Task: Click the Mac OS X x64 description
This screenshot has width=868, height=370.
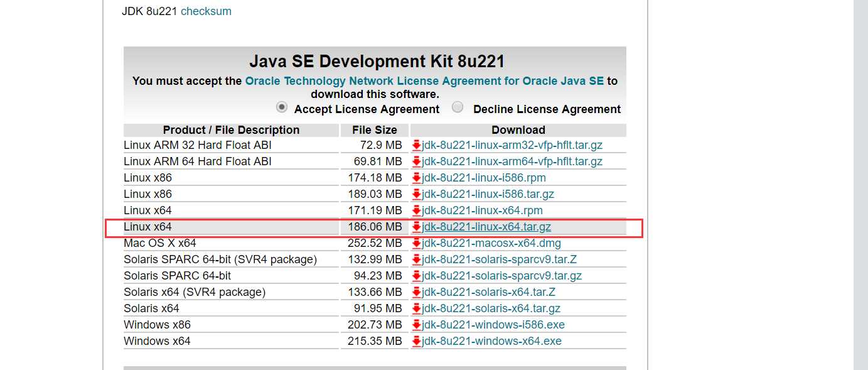Action: coord(160,243)
